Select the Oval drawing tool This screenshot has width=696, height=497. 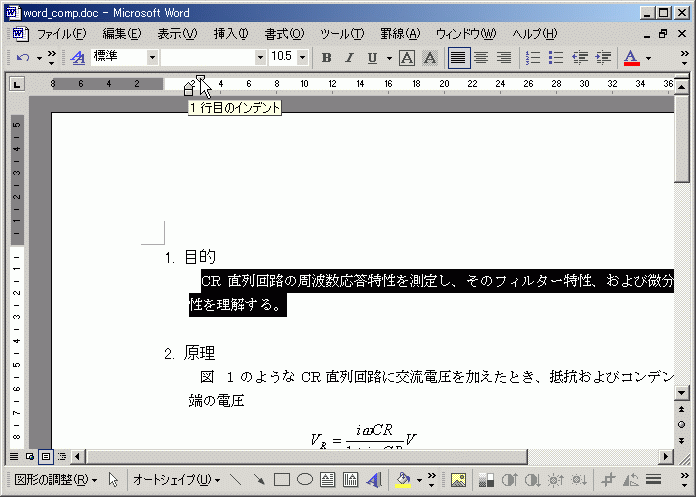tap(305, 480)
